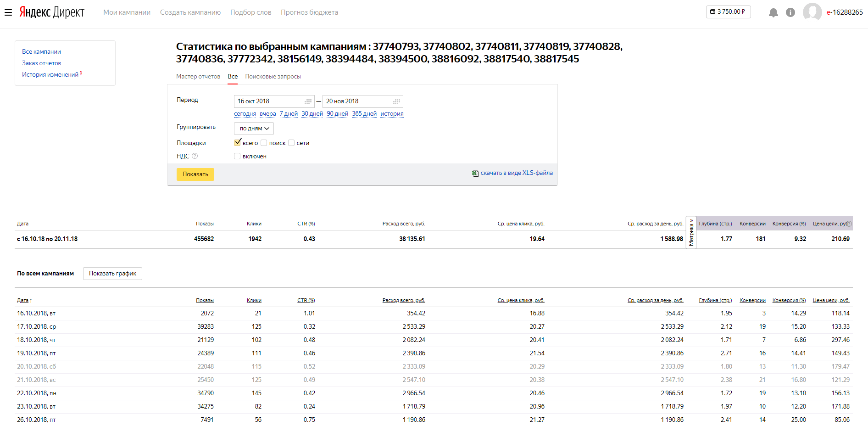Open calendar icon for start date

tap(308, 101)
